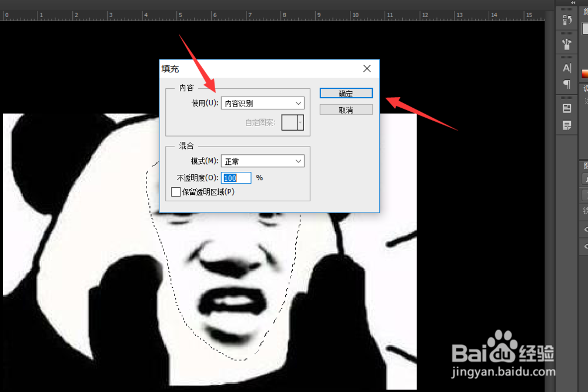The height and width of the screenshot is (392, 588).
Task: Open the Character panel icon
Action: coord(567,68)
